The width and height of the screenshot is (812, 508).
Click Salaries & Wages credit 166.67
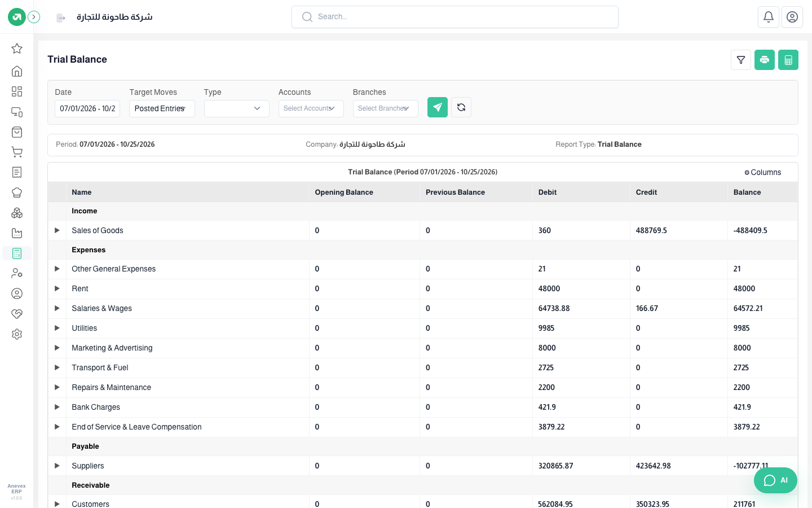click(x=647, y=308)
